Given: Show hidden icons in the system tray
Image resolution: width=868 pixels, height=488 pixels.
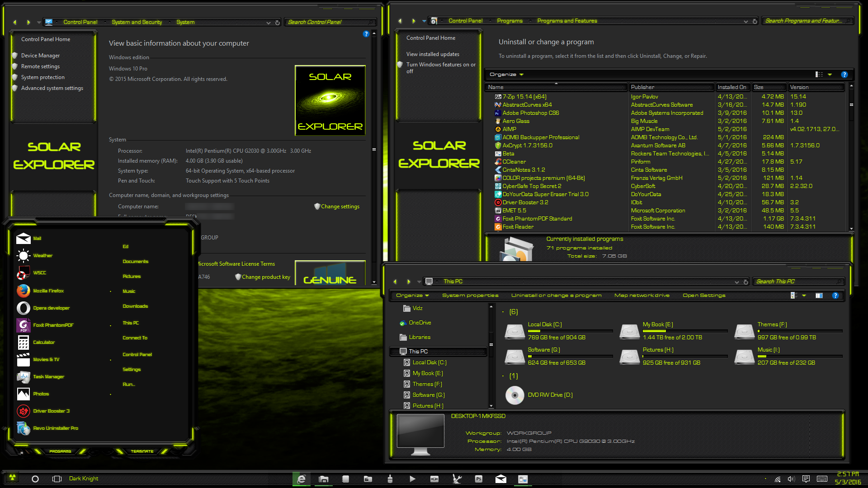Looking at the screenshot, I should click(765, 479).
